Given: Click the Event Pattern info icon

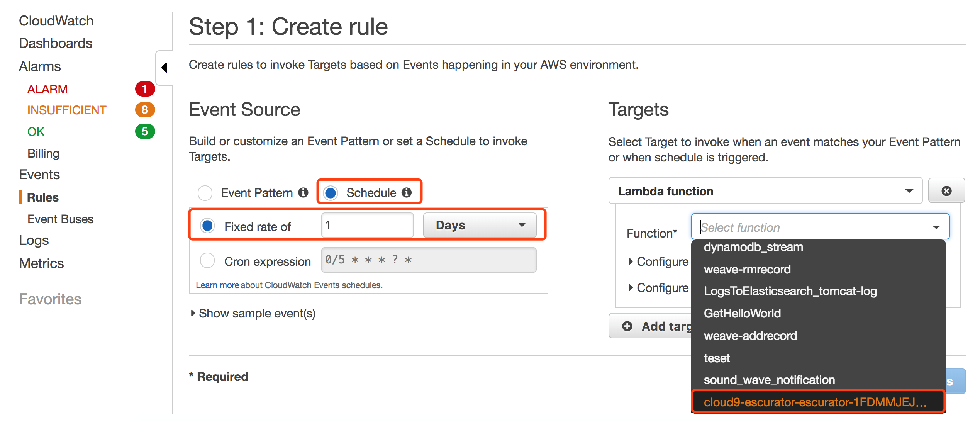Looking at the screenshot, I should click(303, 192).
